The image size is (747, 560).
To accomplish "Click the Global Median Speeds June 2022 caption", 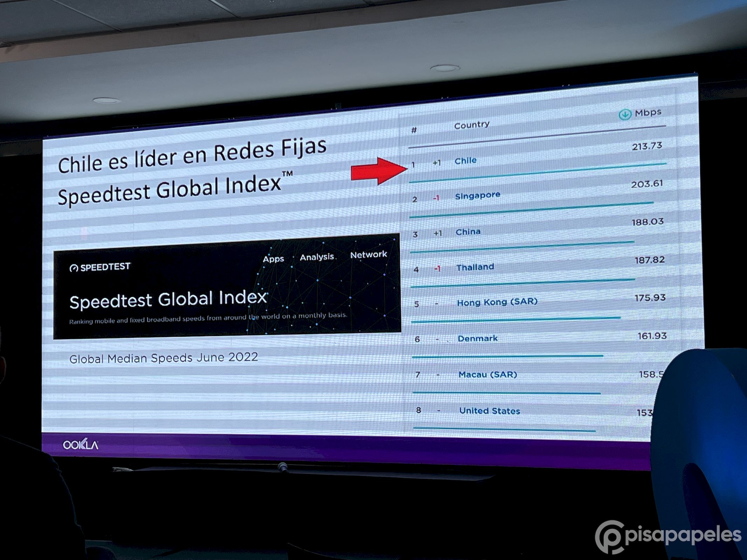I will (x=164, y=358).
